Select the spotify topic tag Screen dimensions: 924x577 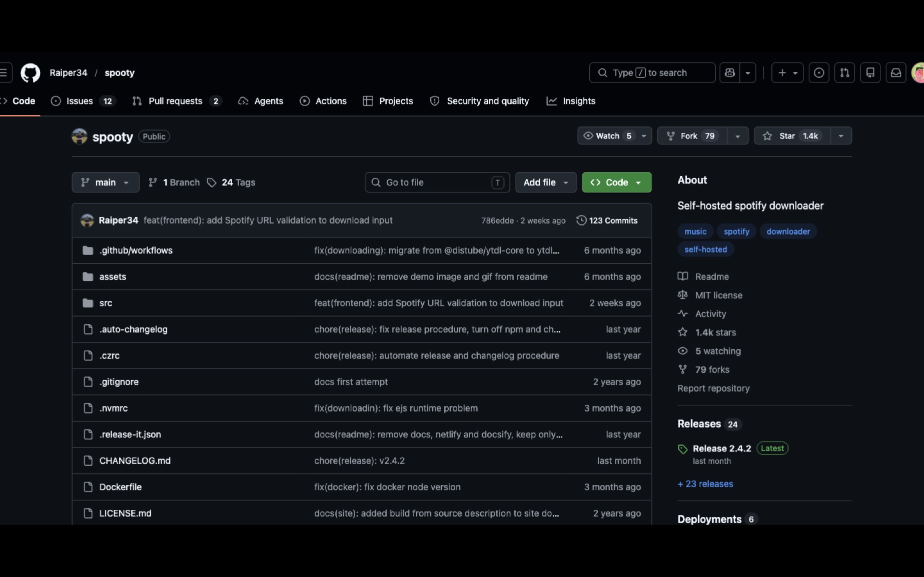[x=736, y=231]
